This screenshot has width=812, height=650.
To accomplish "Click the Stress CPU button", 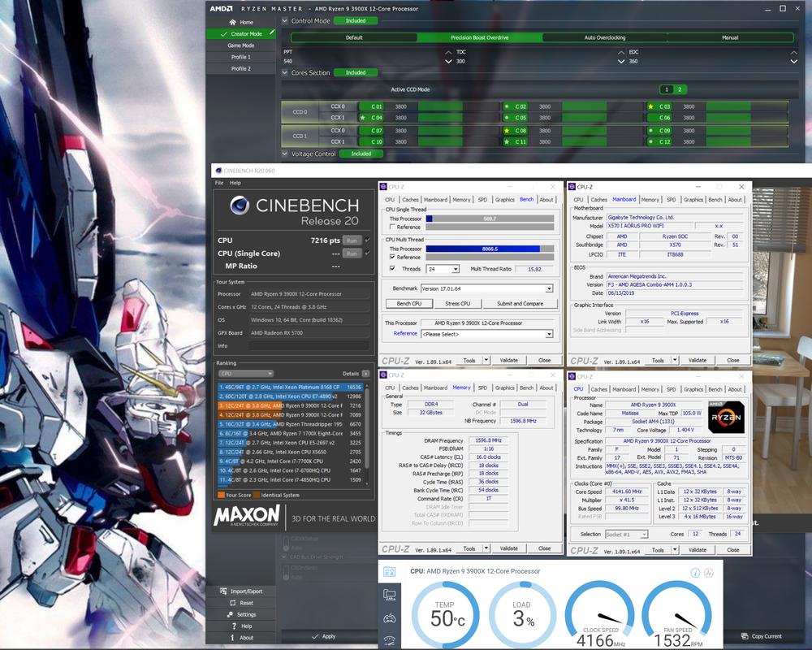I will 458,304.
